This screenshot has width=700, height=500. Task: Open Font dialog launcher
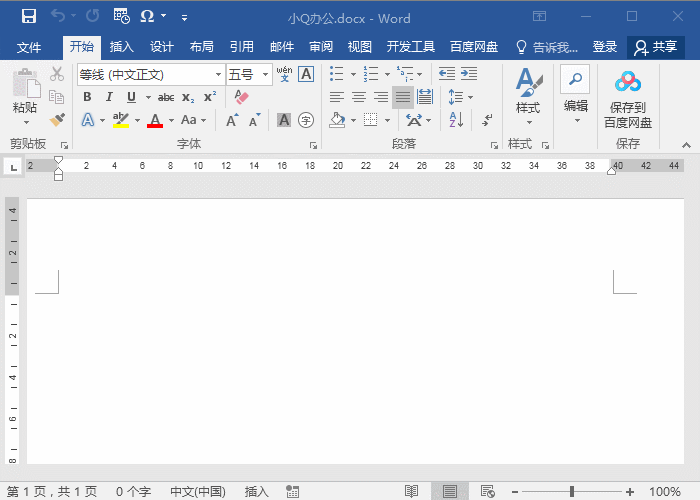(313, 145)
